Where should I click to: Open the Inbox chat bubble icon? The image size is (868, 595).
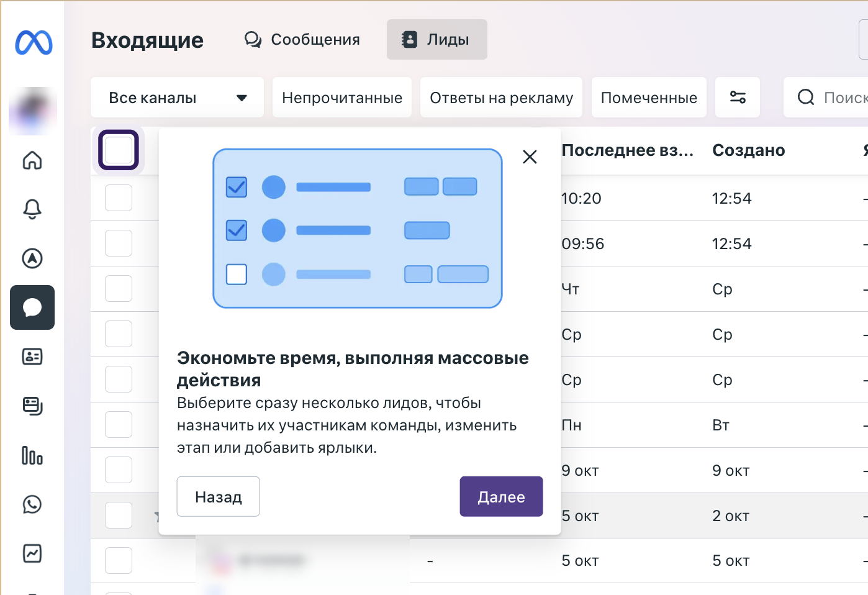(32, 307)
